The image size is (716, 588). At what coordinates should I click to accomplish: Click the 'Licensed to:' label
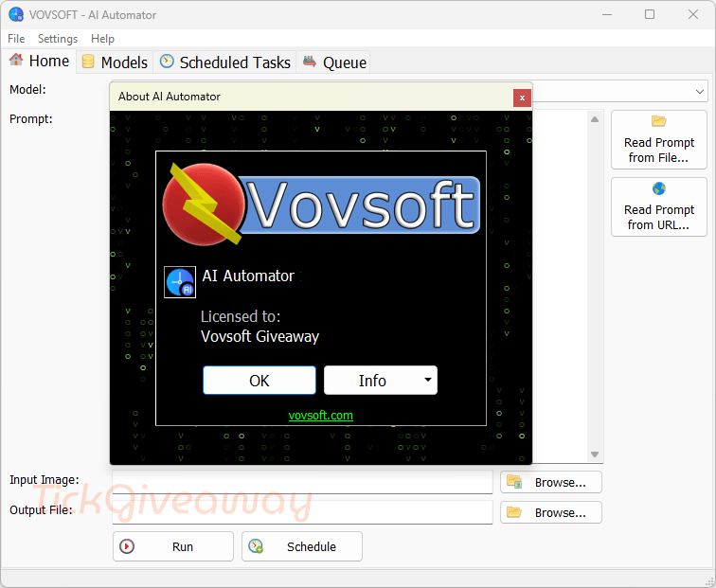[x=241, y=316]
